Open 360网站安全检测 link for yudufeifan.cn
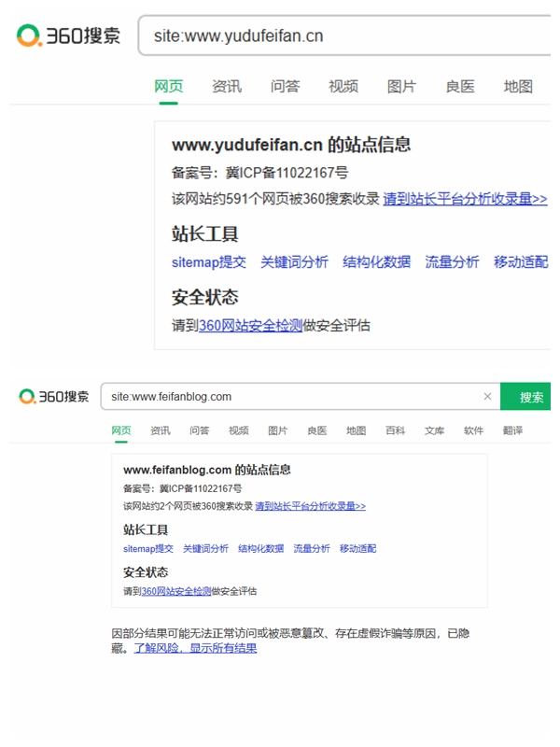Viewport: 560px width, 747px height. pos(250,326)
